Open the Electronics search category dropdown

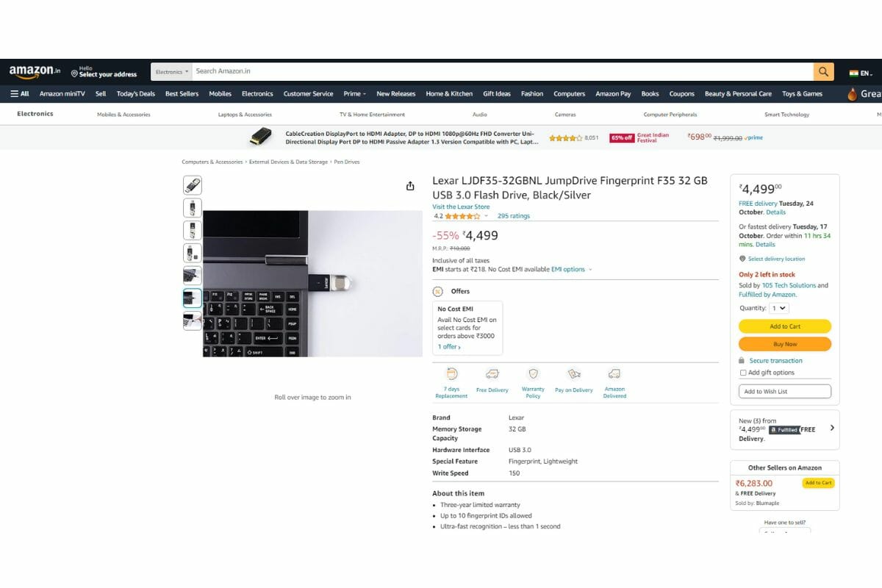[x=171, y=71]
